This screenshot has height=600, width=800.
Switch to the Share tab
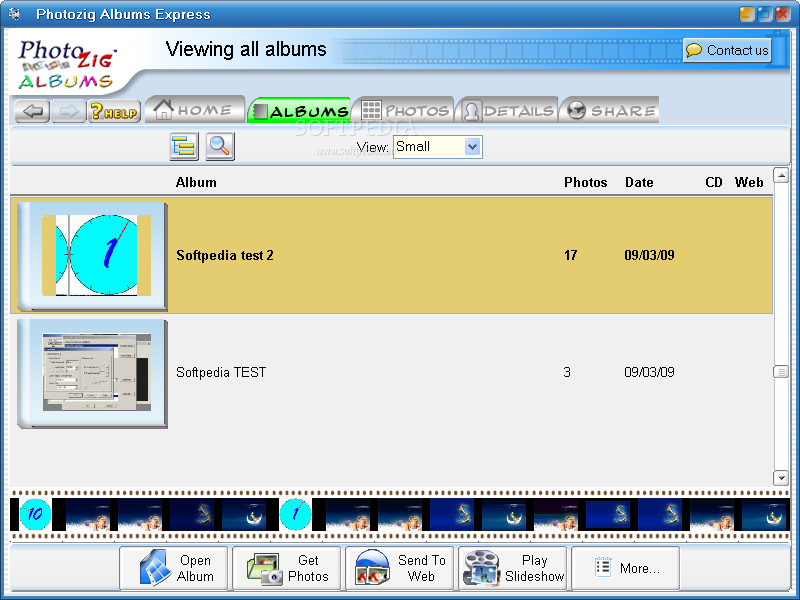pyautogui.click(x=610, y=110)
